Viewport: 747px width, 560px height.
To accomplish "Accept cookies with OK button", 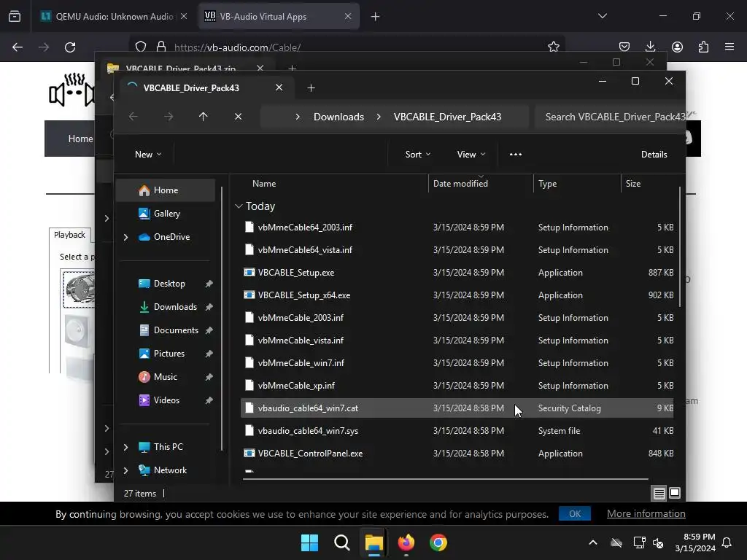I will tap(575, 514).
